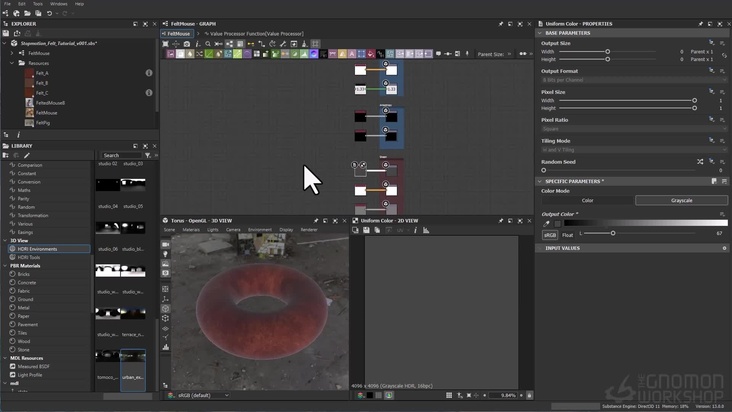Click the undo arrow in top toolbar

coord(49,13)
